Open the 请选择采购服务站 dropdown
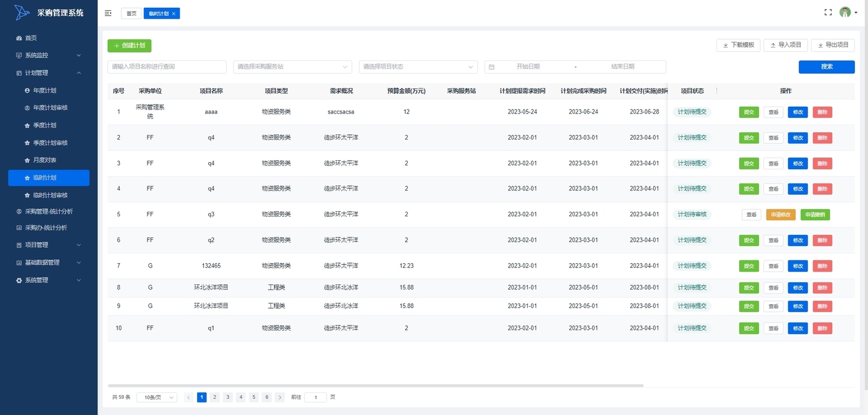Image resolution: width=868 pixels, height=415 pixels. click(x=293, y=67)
